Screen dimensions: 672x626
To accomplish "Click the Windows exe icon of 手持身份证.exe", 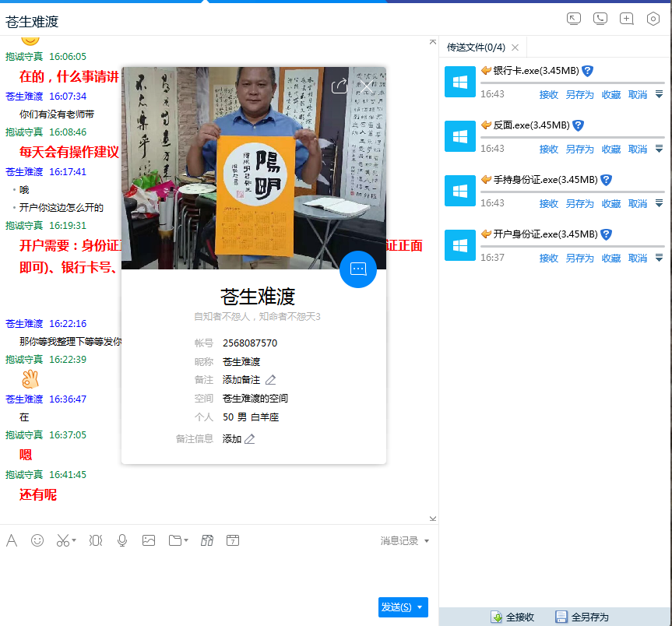I will [x=460, y=191].
